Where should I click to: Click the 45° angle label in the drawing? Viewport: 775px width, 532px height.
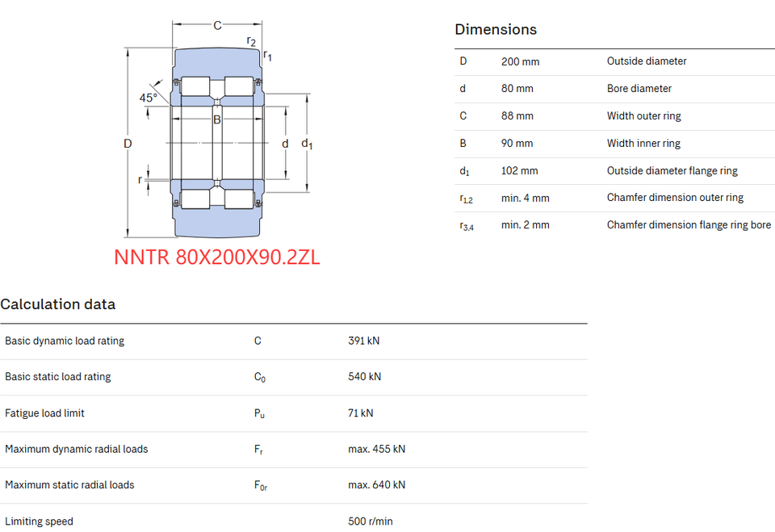[x=148, y=98]
